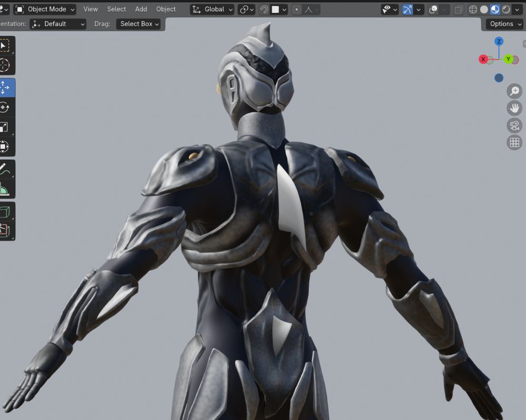Open Global transform orientation dropdown

click(x=213, y=9)
